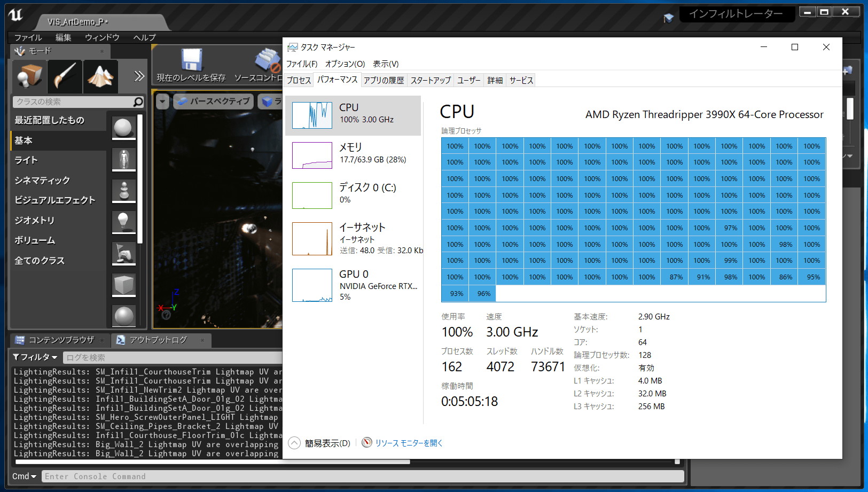Viewport: 868px width, 492px height.
Task: Select the Visual Effects category
Action: [58, 200]
